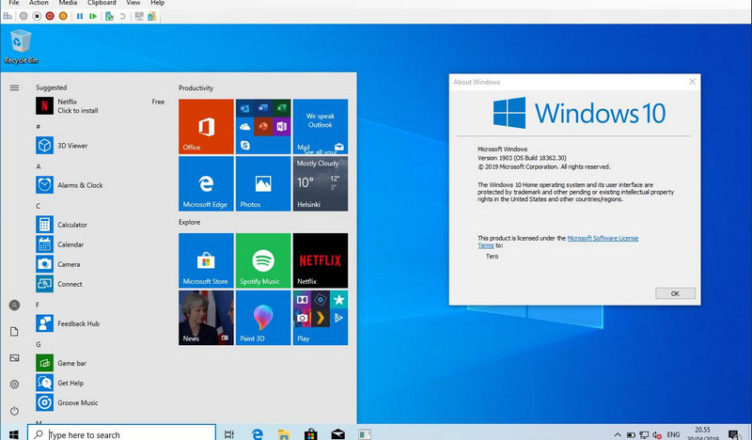Open the Media menu
The image size is (752, 440).
pyautogui.click(x=68, y=3)
